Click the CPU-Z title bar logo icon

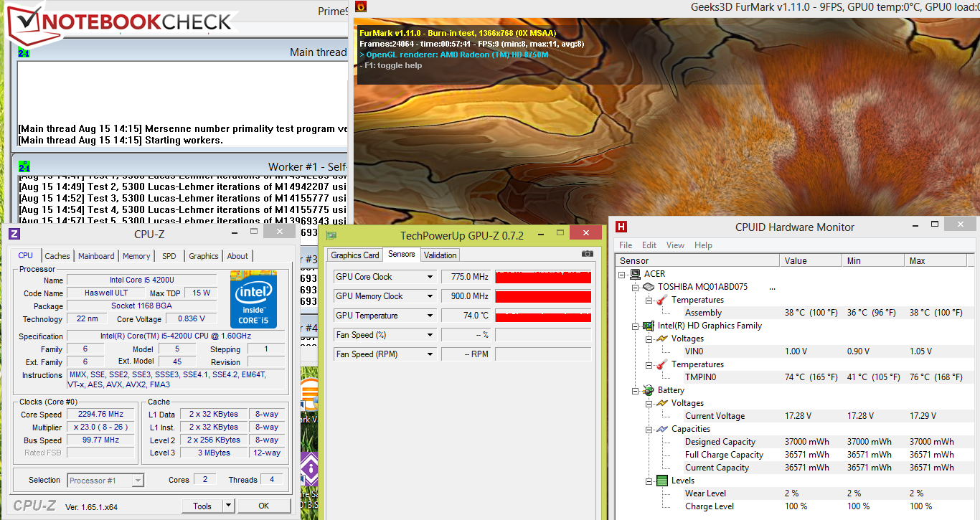pos(14,234)
